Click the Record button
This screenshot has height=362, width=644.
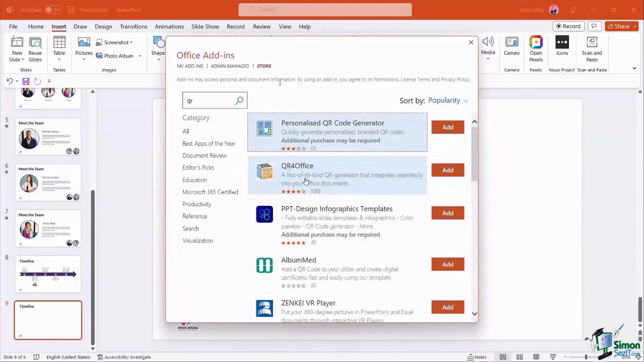569,26
